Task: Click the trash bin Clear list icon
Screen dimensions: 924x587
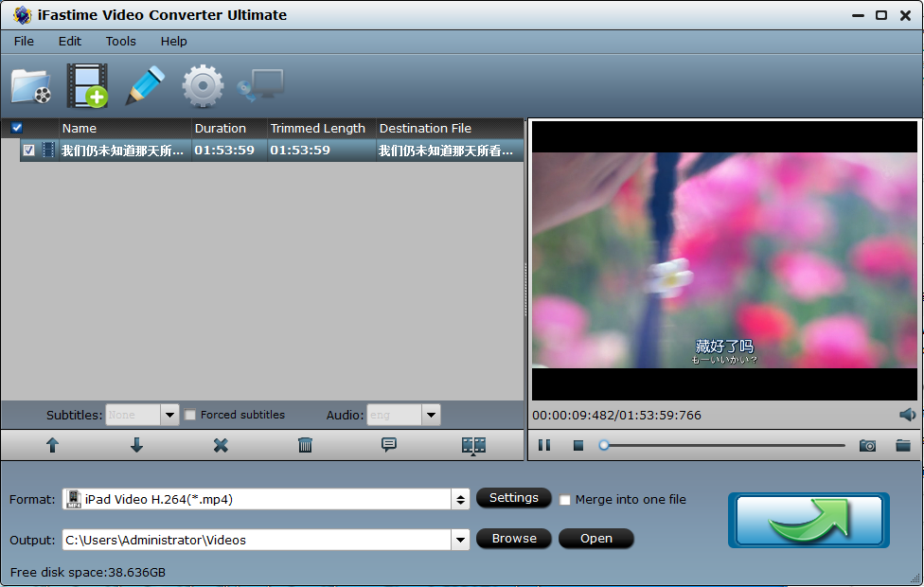Action: click(x=305, y=445)
